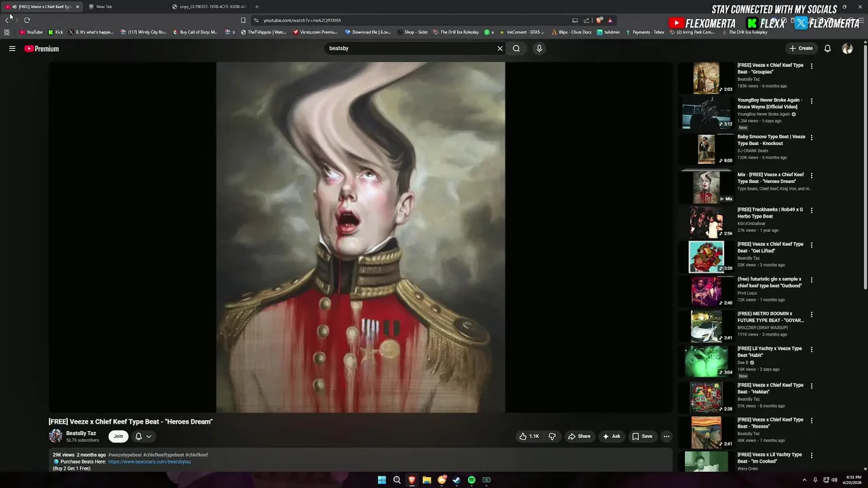The image size is (868, 488).
Task: Open options menu for Bruce Wayne video
Action: (812, 101)
